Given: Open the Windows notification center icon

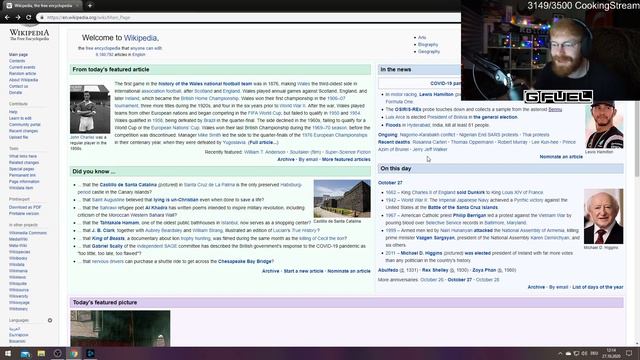Looking at the screenshot, I should pos(629,353).
